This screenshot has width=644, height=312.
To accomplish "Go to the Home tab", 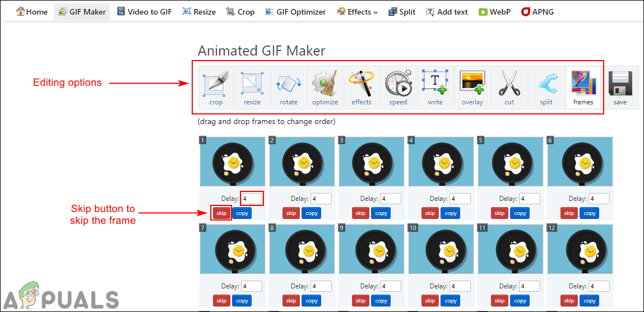I will 32,12.
